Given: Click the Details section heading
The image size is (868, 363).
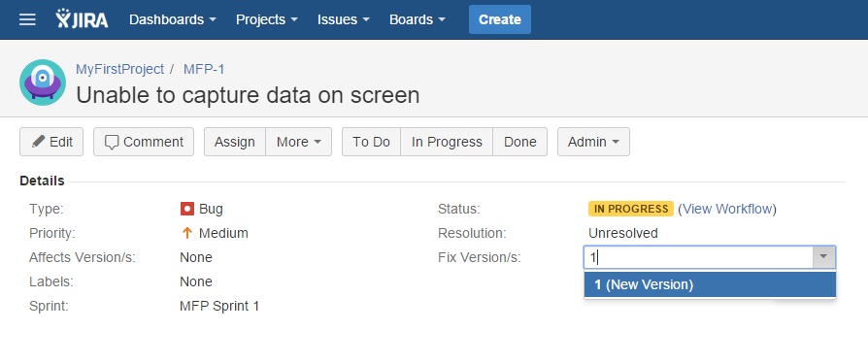Looking at the screenshot, I should click(x=42, y=181).
